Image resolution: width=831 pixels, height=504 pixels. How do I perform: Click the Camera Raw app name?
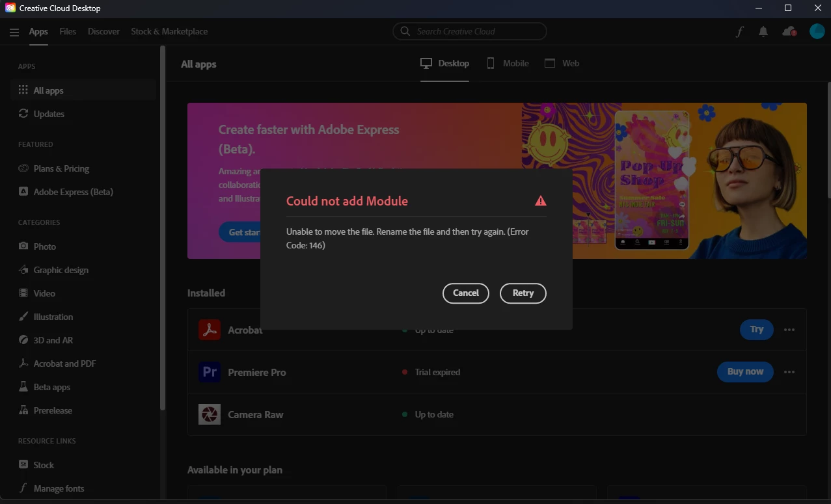coord(256,414)
